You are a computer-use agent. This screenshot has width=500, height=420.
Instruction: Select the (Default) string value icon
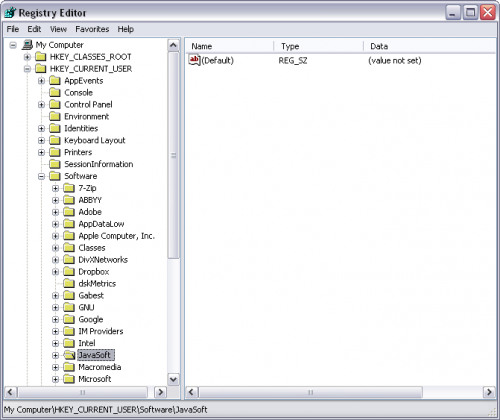(194, 60)
